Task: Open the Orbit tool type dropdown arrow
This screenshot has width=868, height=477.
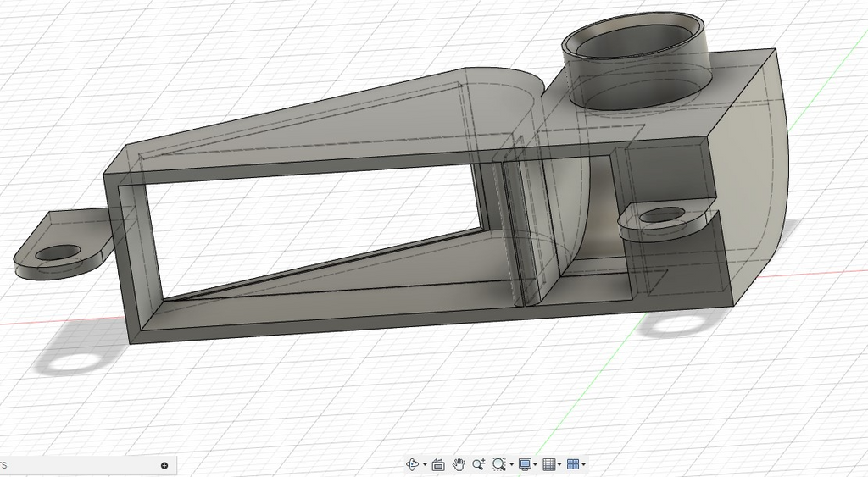Action: pyautogui.click(x=425, y=465)
